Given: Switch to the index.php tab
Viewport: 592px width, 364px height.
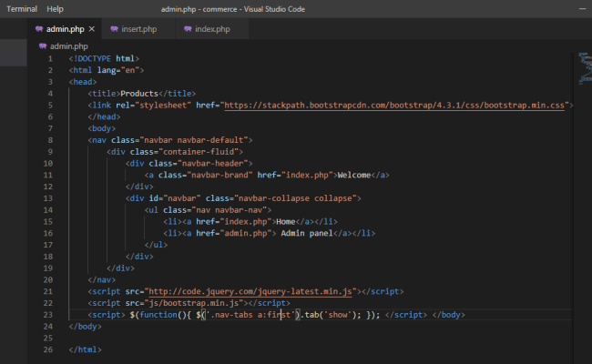Looking at the screenshot, I should point(212,29).
